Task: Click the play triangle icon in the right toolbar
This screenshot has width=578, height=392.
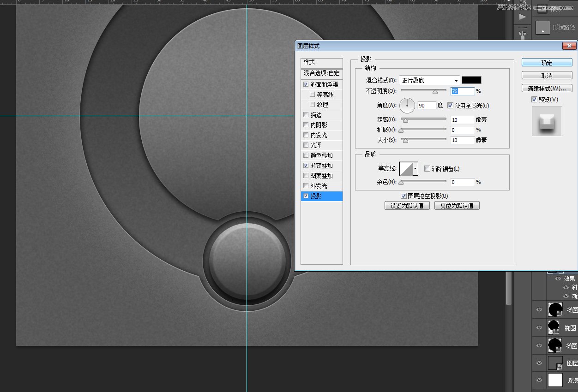Action: point(523,17)
